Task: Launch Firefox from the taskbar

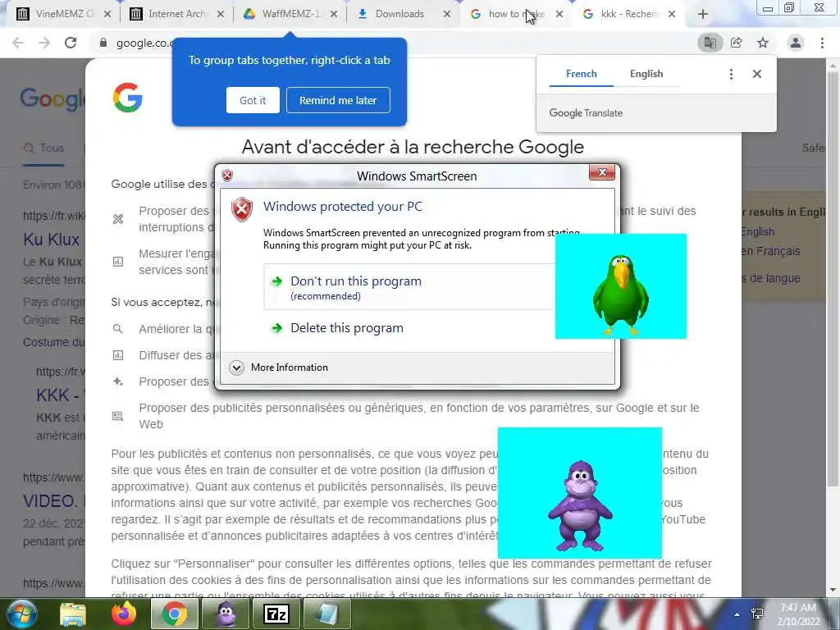Action: point(124,614)
